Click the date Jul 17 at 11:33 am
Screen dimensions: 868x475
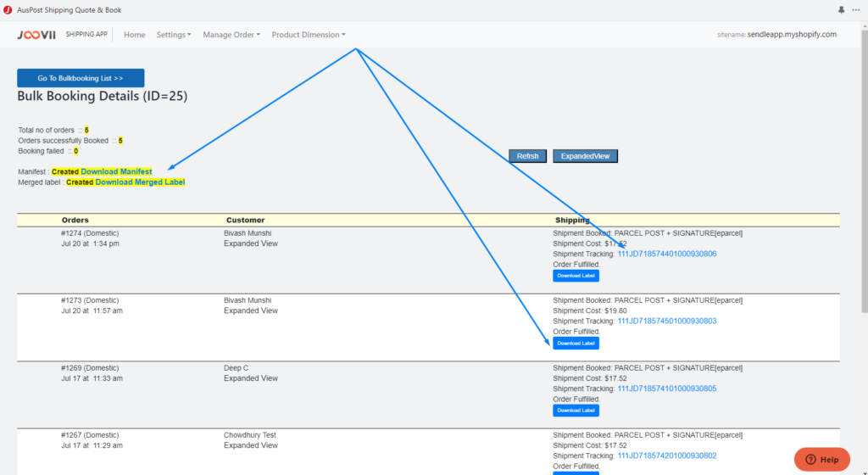pyautogui.click(x=92, y=378)
